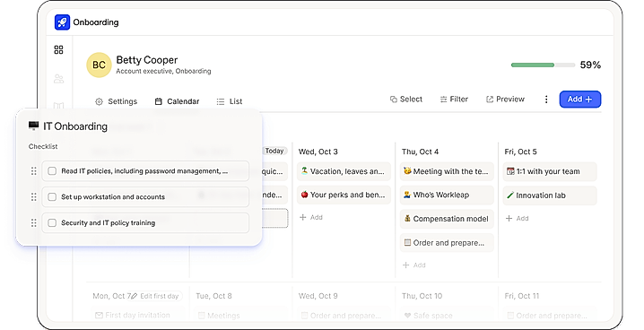644x330 pixels.
Task: Click Betty Cooper's BC avatar
Action: tap(99, 65)
